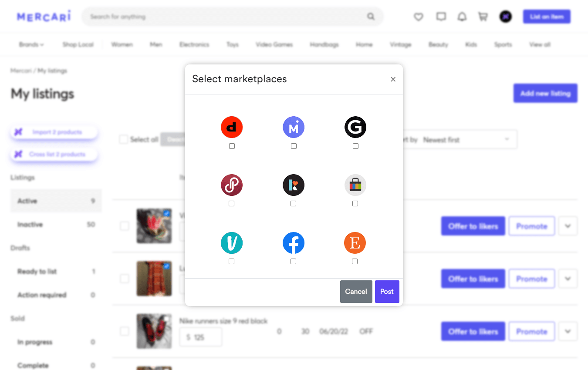The width and height of the screenshot is (588, 370).
Task: Click the Mercari breadcrumb link
Action: pyautogui.click(x=21, y=71)
